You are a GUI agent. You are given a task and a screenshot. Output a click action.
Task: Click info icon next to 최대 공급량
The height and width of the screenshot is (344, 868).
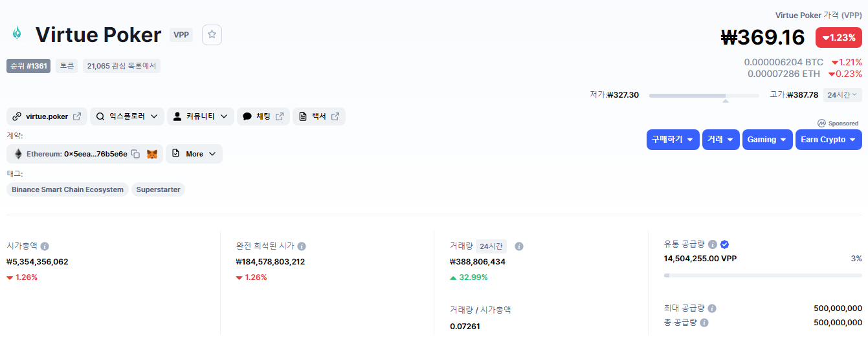pyautogui.click(x=711, y=308)
